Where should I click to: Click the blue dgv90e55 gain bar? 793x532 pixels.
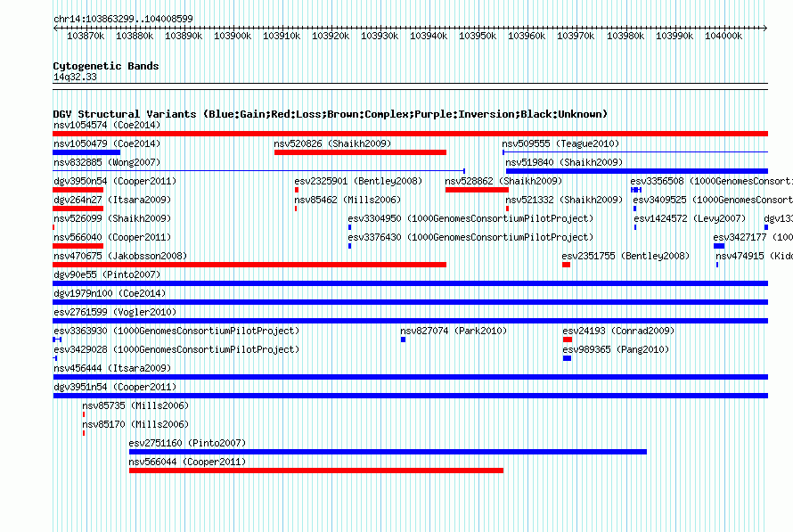click(x=410, y=283)
